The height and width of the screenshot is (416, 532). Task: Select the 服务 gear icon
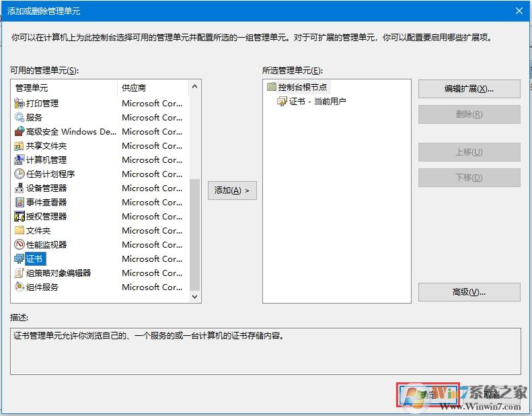(x=20, y=117)
